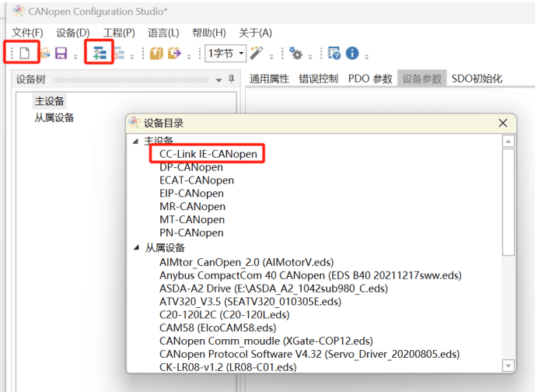Select MT-CANopen master device

click(x=192, y=219)
